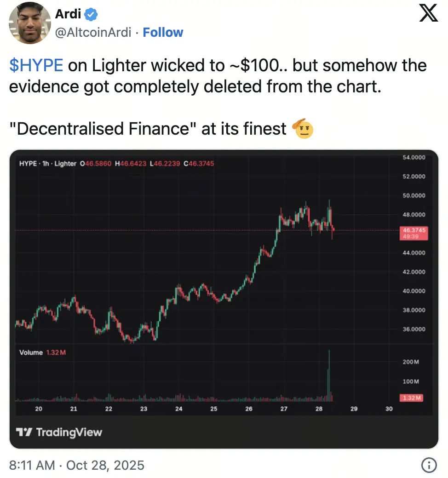The height and width of the screenshot is (478, 448).
Task: Click the blue verified badge beside Ardi
Action: pyautogui.click(x=92, y=15)
